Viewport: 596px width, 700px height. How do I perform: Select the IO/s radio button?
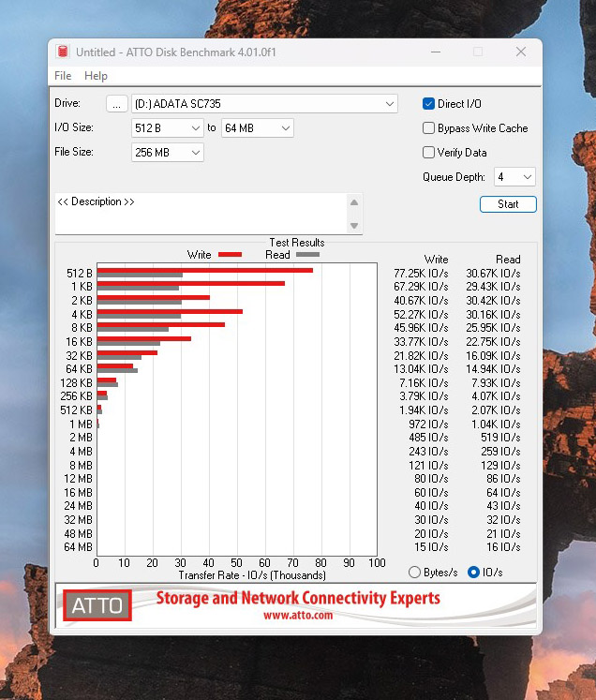[x=473, y=573]
